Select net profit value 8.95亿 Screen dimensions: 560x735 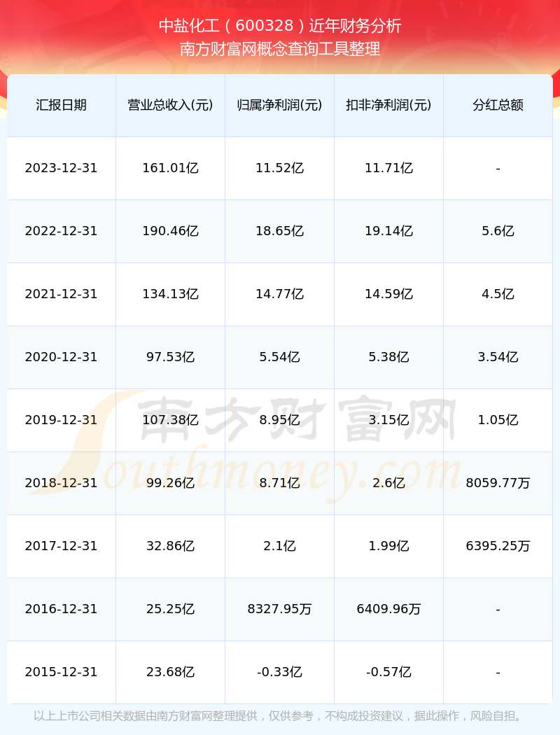pyautogui.click(x=279, y=420)
